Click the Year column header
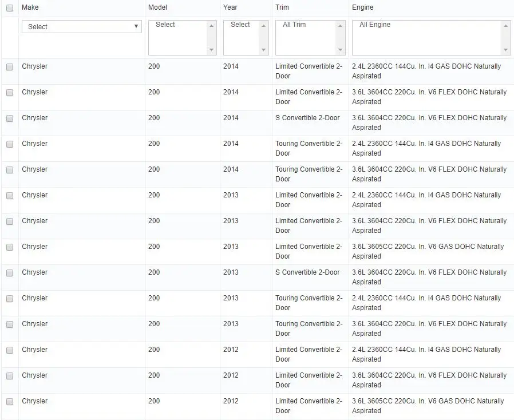514x420 pixels. [230, 7]
